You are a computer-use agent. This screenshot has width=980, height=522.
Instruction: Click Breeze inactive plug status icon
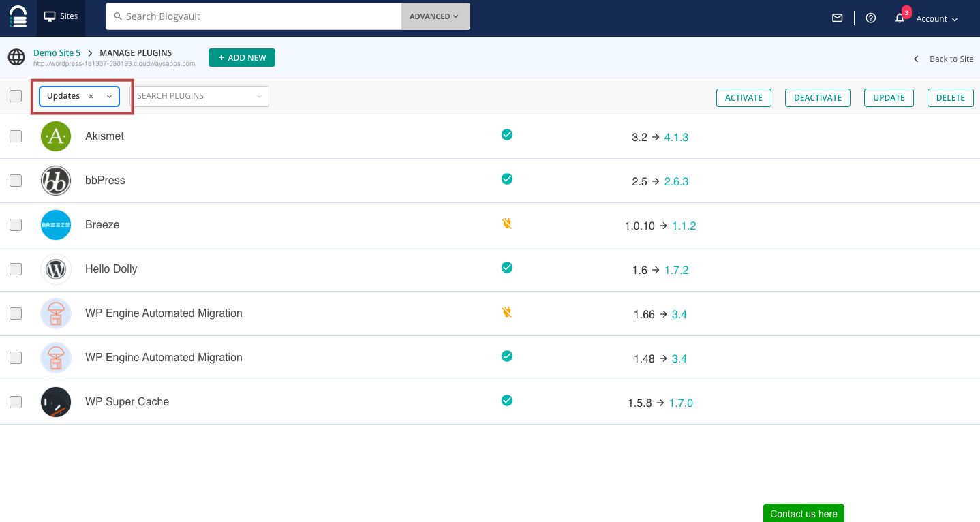(x=507, y=224)
